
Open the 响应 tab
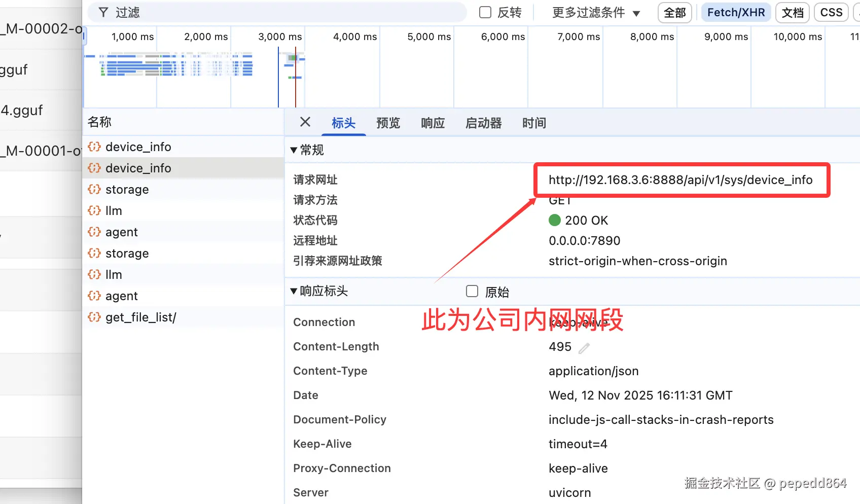(x=433, y=123)
